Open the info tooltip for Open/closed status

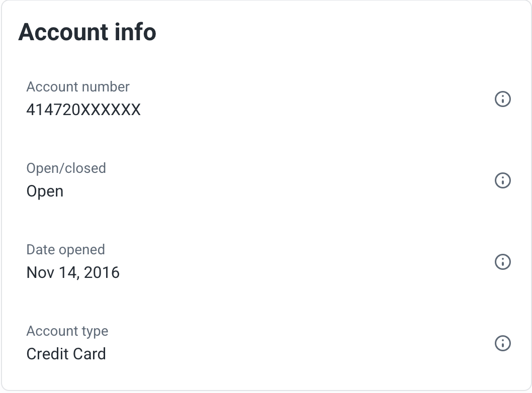503,180
